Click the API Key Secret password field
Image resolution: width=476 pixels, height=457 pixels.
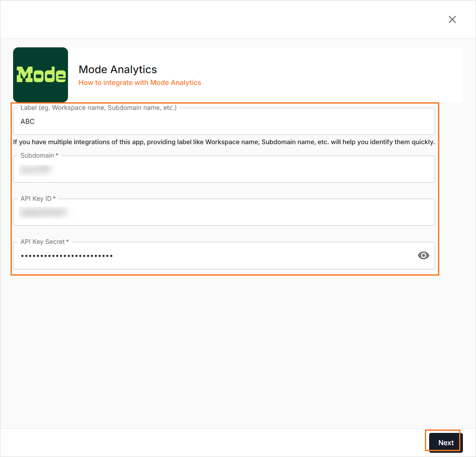(x=224, y=255)
